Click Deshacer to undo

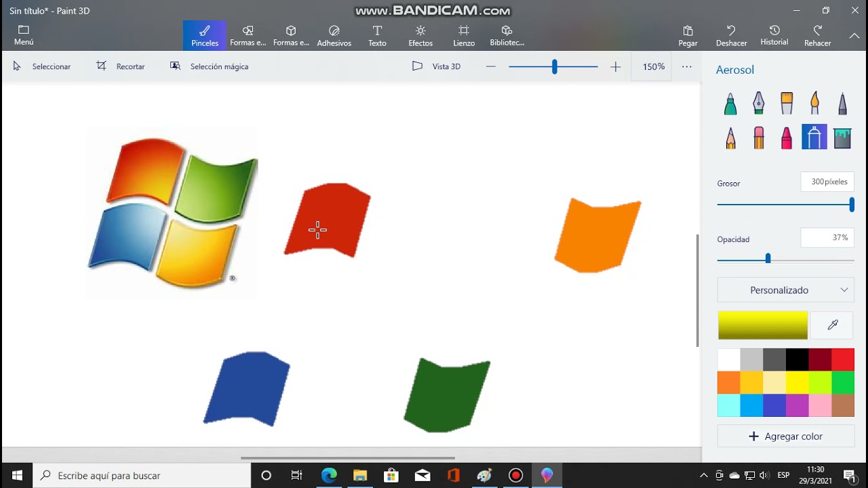(x=731, y=36)
